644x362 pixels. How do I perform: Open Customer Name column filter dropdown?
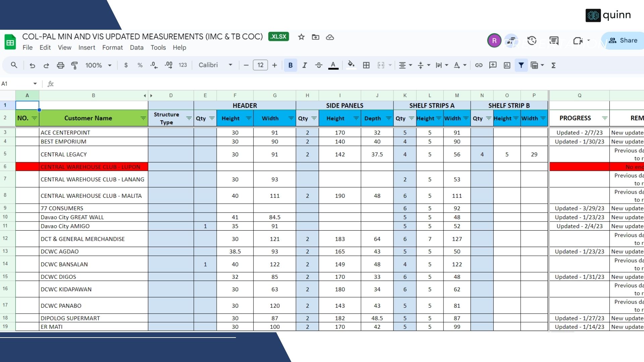[x=143, y=118]
